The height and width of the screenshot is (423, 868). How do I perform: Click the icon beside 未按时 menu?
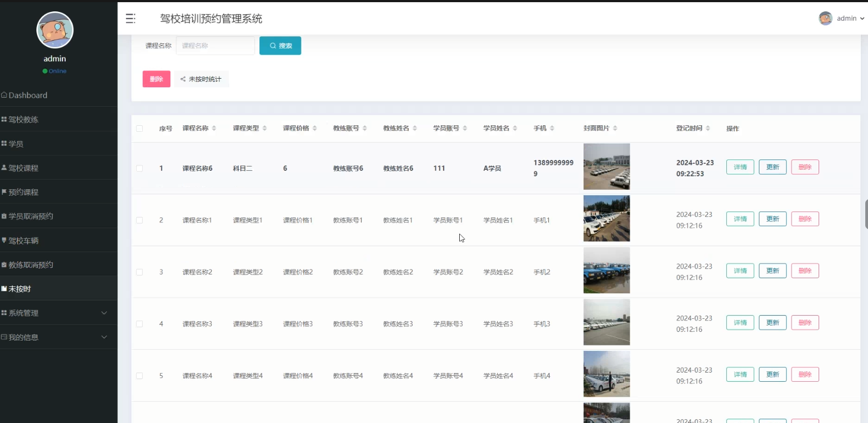point(4,289)
